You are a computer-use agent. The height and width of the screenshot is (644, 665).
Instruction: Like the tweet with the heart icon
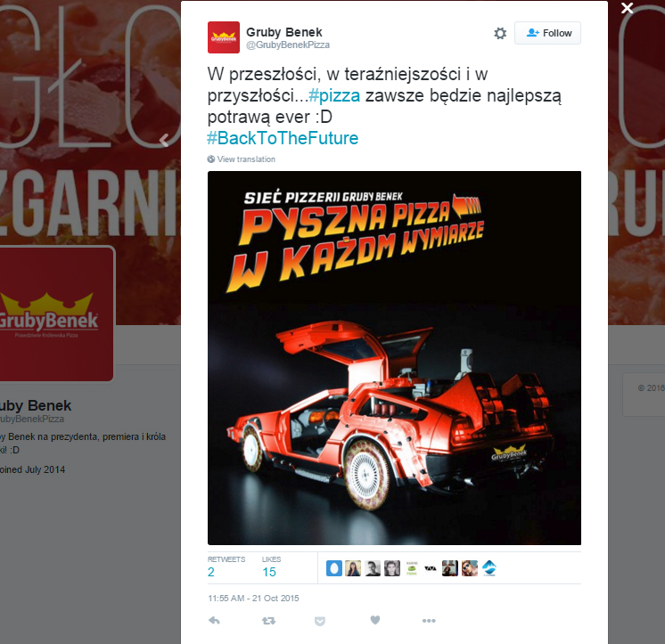click(375, 620)
